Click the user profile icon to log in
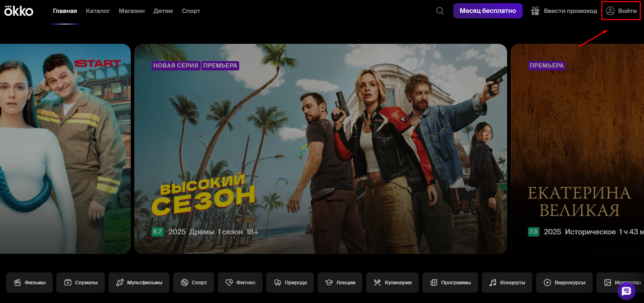Screen dimensions: 644x303 click(x=610, y=11)
